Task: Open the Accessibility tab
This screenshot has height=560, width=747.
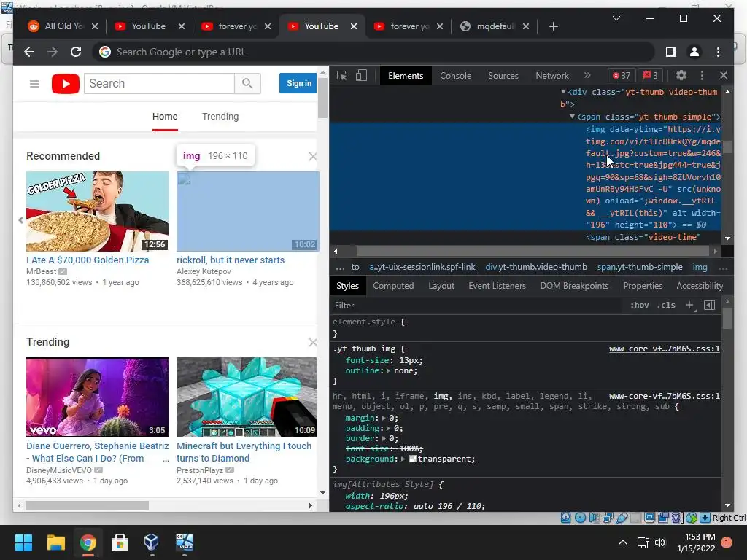Action: (x=700, y=286)
